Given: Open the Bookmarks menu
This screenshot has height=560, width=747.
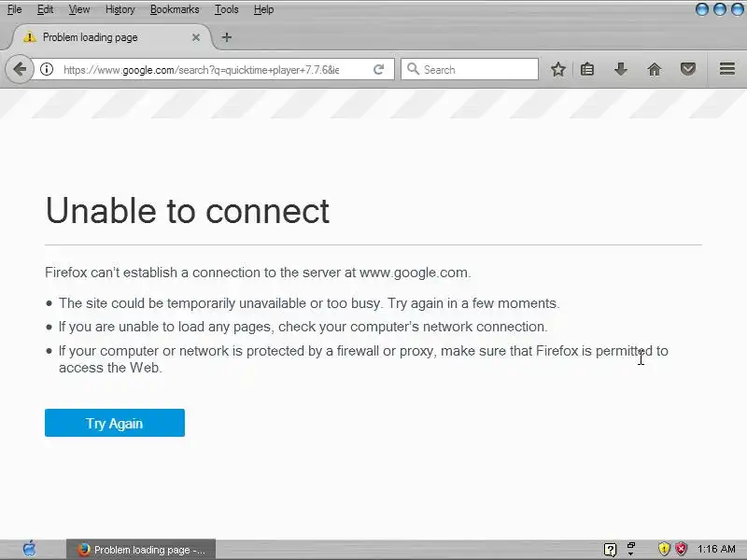Looking at the screenshot, I should (175, 9).
